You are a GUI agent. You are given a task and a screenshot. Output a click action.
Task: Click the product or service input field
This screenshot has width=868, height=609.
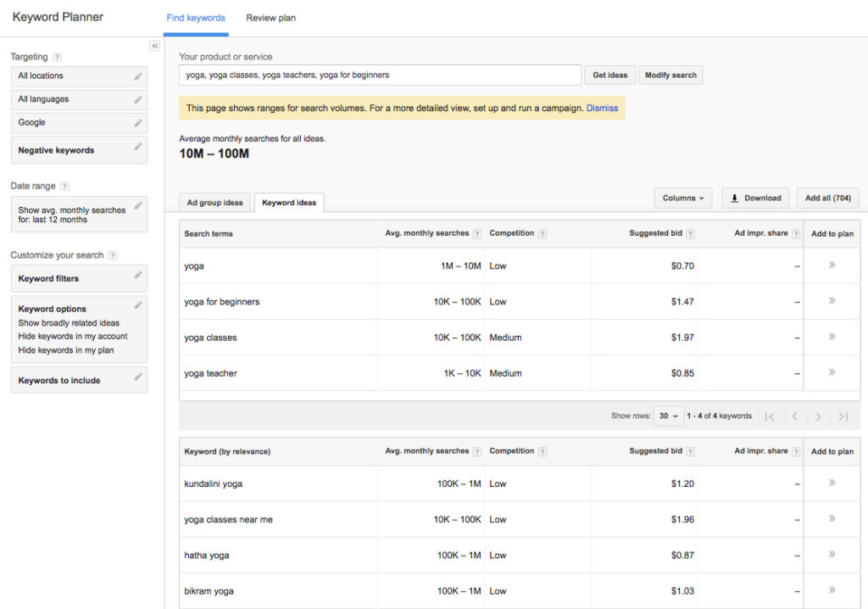coord(380,75)
